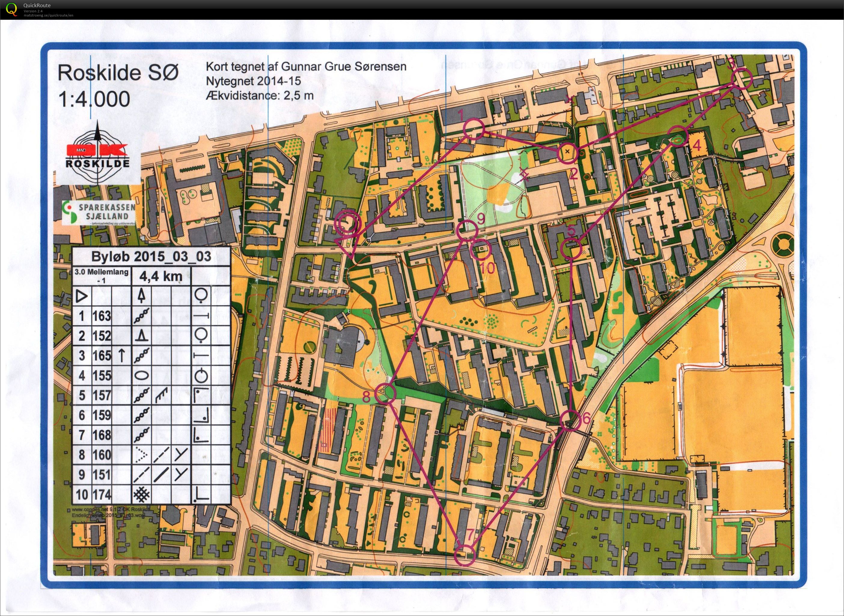
Task: Click control code "168" in the table
Action: coord(102,435)
